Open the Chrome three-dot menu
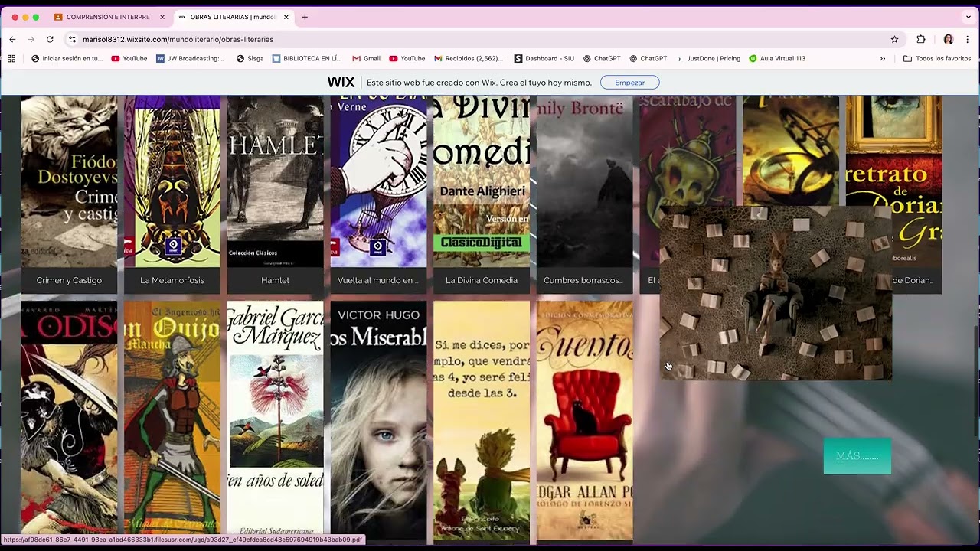Image resolution: width=980 pixels, height=551 pixels. tap(968, 39)
